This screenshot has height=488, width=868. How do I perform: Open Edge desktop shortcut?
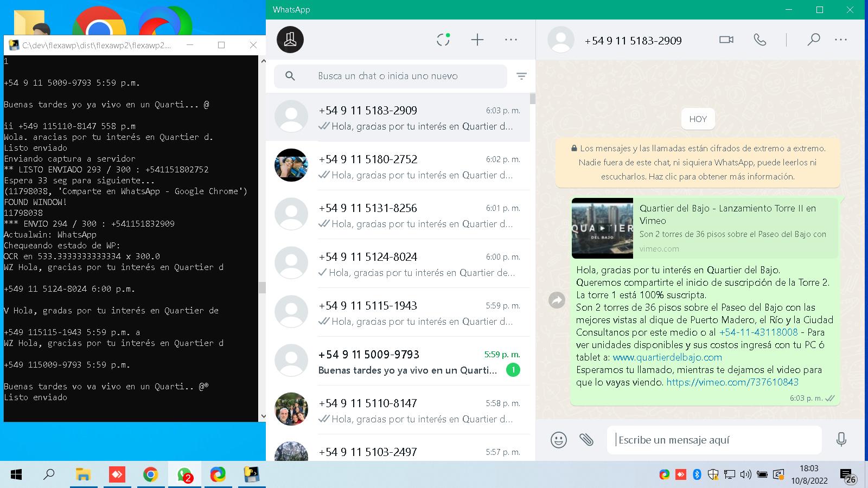(165, 21)
